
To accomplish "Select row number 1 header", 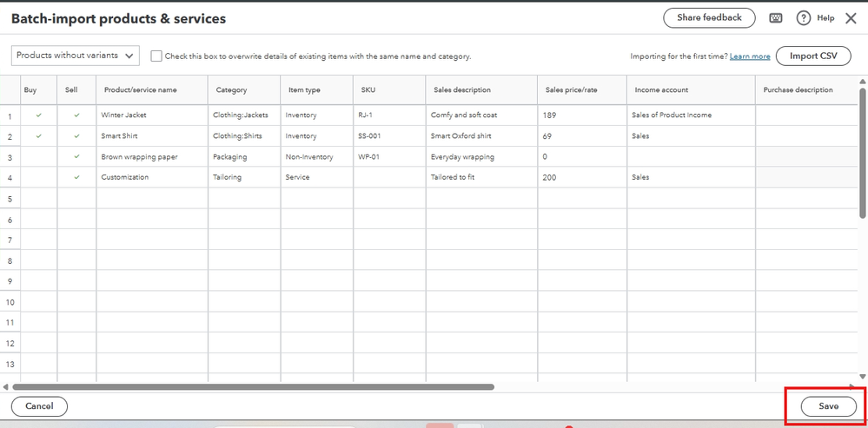I will 10,116.
